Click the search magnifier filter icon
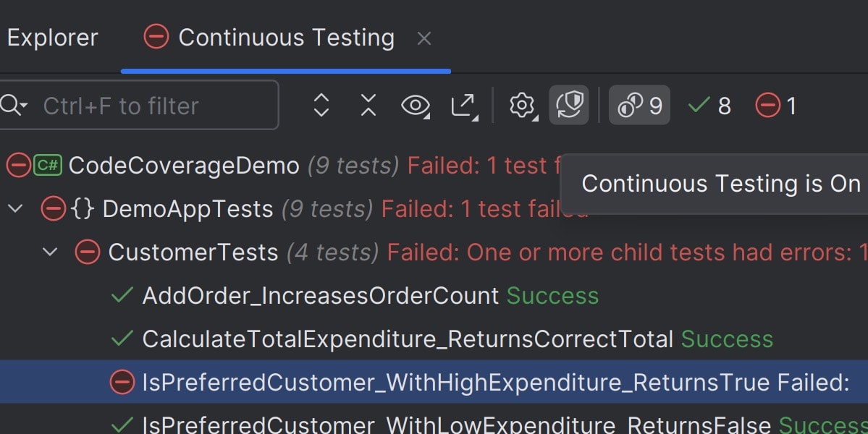This screenshot has width=868, height=434. coord(12,106)
